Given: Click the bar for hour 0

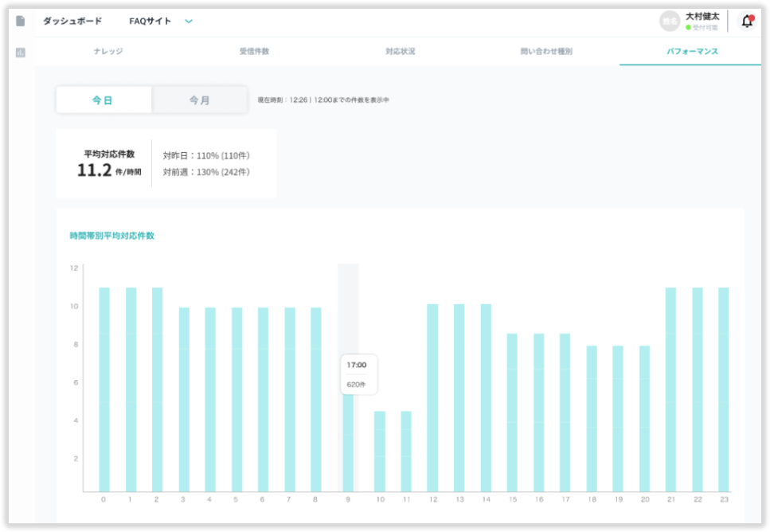Looking at the screenshot, I should coord(104,389).
